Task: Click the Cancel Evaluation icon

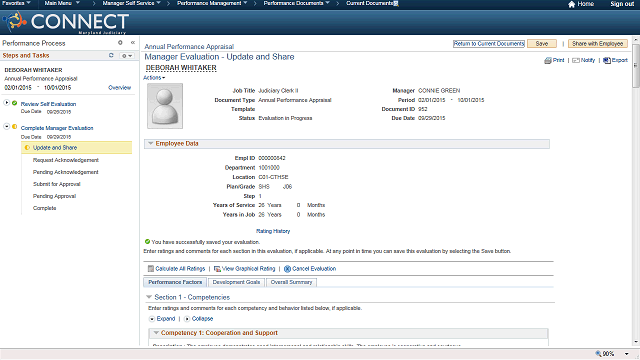Action: point(287,269)
